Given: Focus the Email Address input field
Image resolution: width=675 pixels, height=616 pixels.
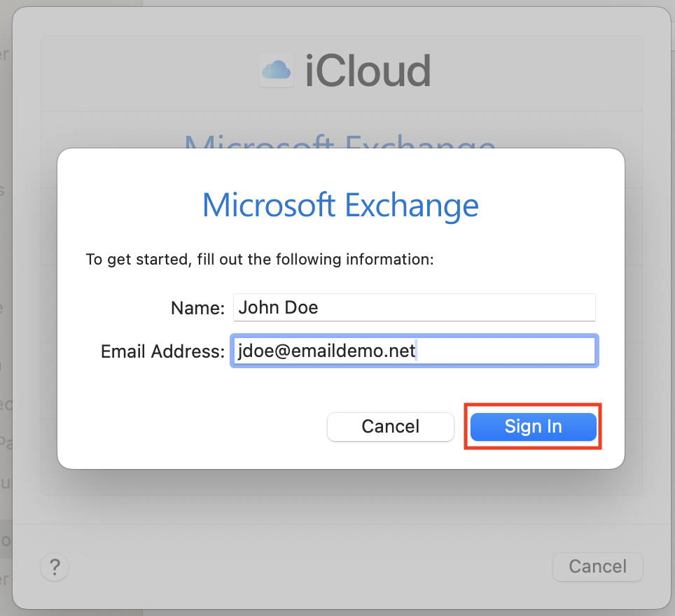Looking at the screenshot, I should tap(414, 351).
